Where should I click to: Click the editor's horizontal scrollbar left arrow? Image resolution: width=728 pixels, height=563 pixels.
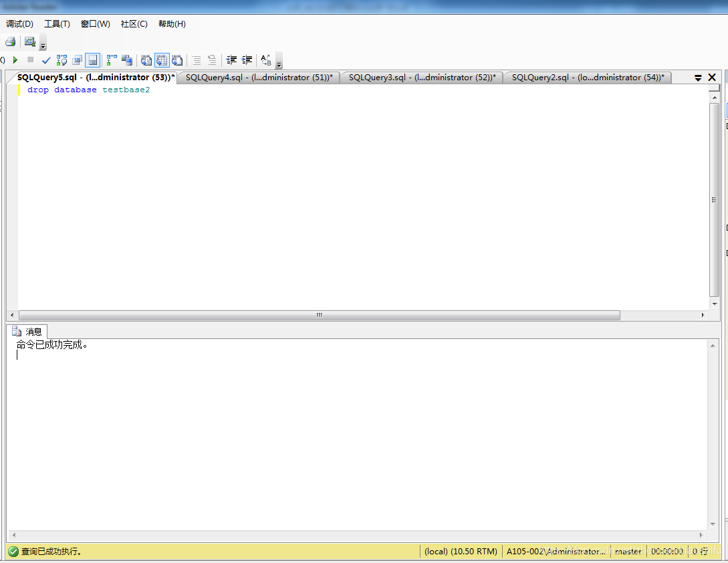[x=11, y=315]
